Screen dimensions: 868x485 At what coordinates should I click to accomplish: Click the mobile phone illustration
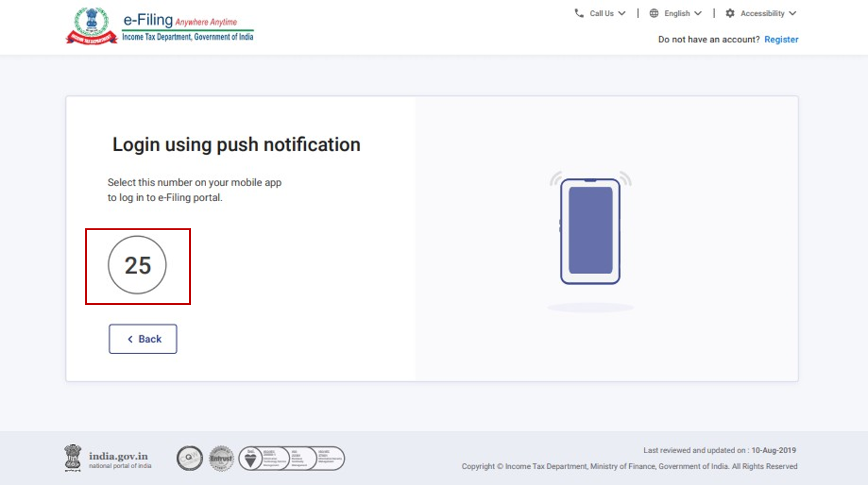coord(590,231)
